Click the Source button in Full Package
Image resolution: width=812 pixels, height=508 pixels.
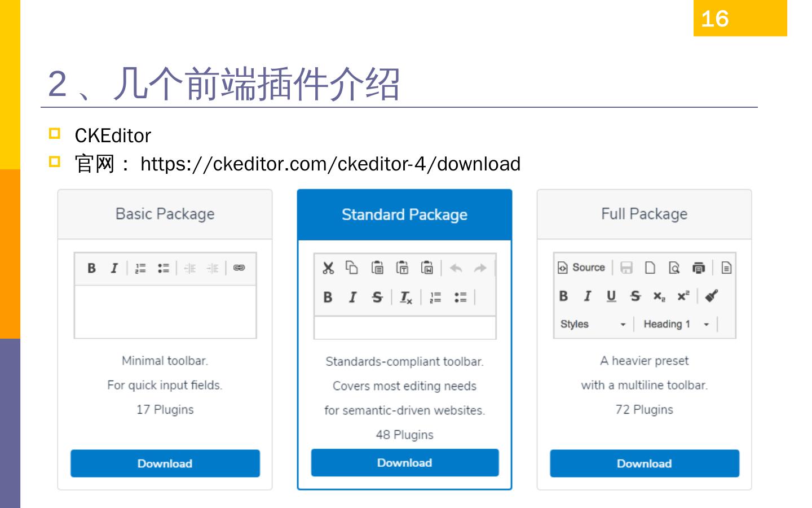pyautogui.click(x=581, y=268)
